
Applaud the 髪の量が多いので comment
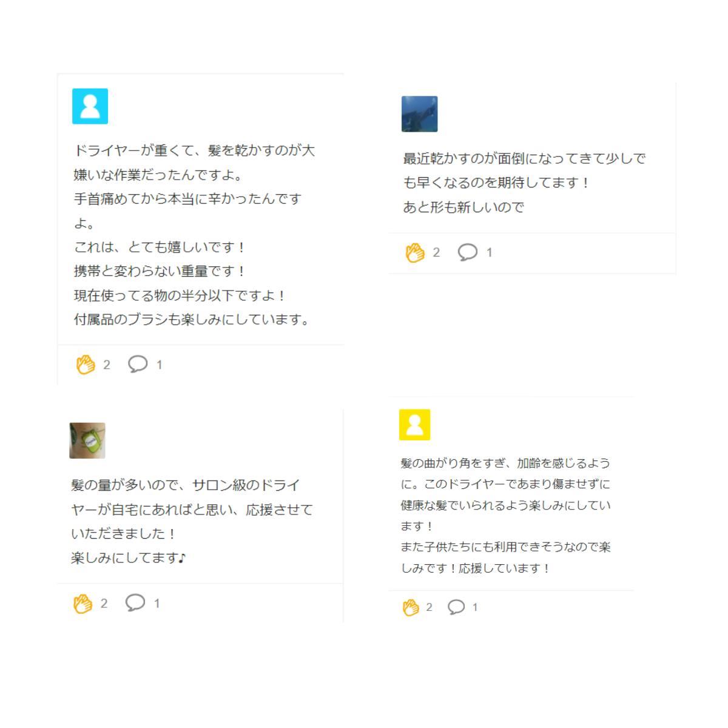click(83, 604)
